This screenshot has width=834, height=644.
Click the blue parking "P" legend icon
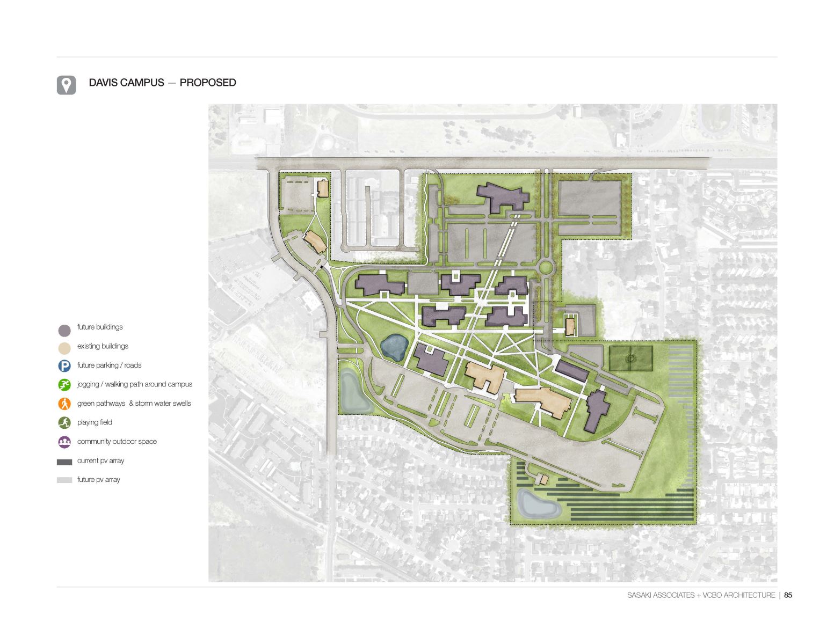click(x=64, y=366)
